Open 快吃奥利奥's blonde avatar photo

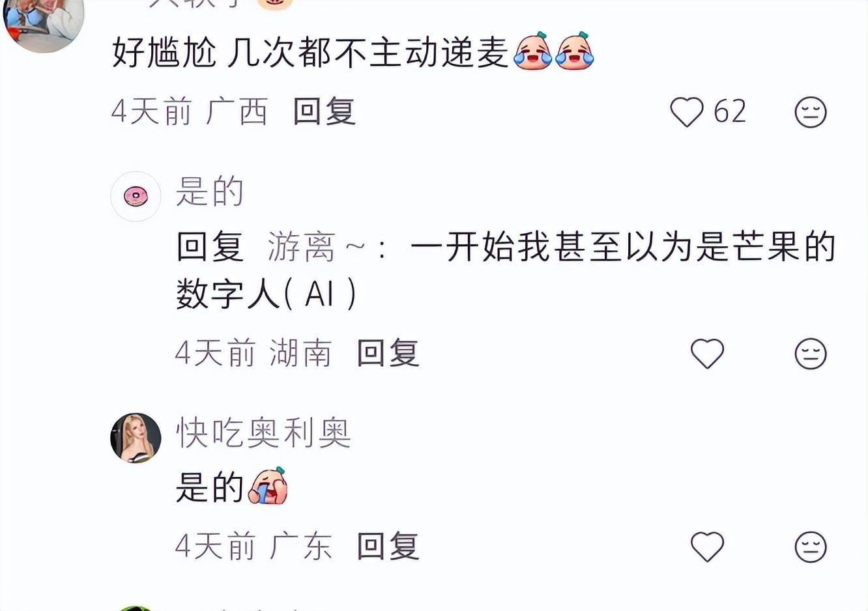point(136,438)
